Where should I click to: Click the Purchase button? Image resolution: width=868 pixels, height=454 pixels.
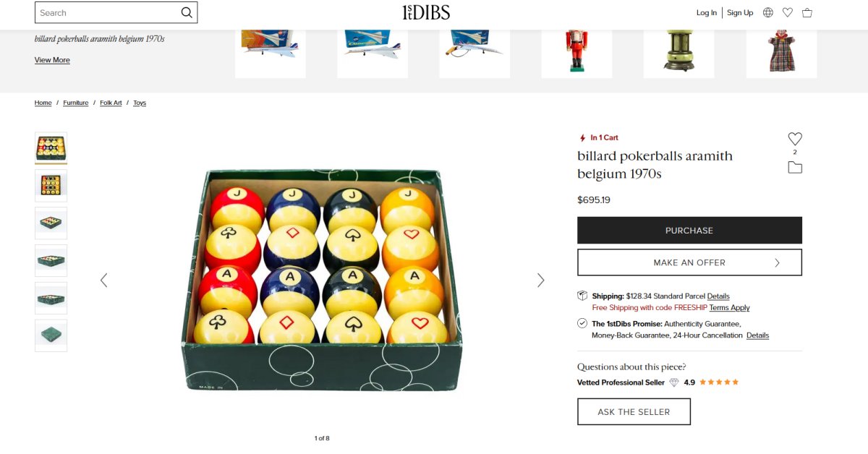689,231
